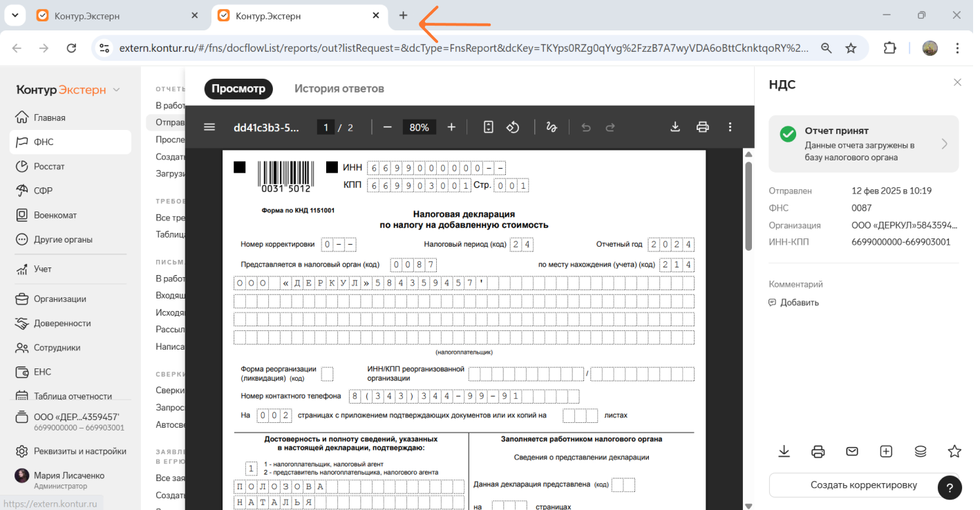The width and height of the screenshot is (980, 510).
Task: Open PDF viewer more actions menu
Action: point(730,127)
